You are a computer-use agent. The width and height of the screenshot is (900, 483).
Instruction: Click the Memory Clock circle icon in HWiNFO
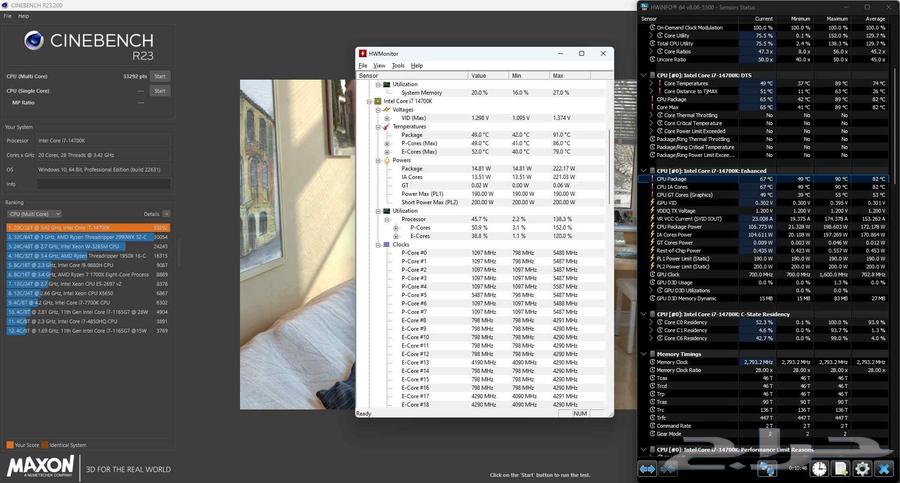point(652,362)
